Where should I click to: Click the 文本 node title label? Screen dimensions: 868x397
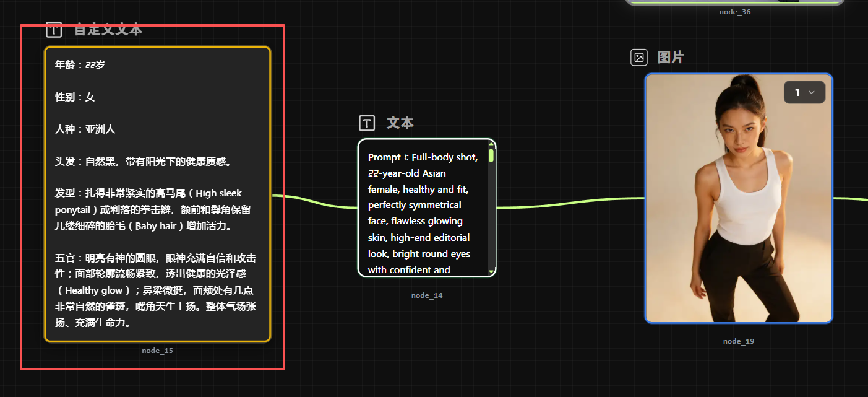tap(400, 123)
